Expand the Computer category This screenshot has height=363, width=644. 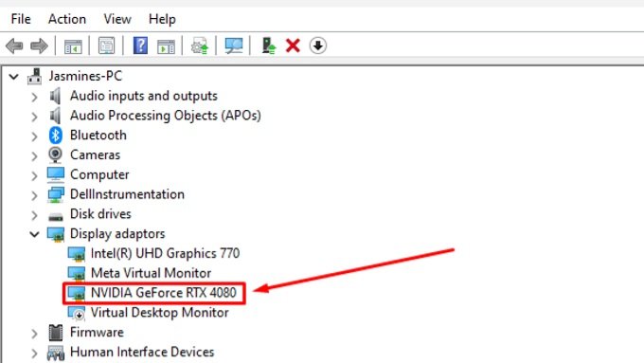(34, 176)
